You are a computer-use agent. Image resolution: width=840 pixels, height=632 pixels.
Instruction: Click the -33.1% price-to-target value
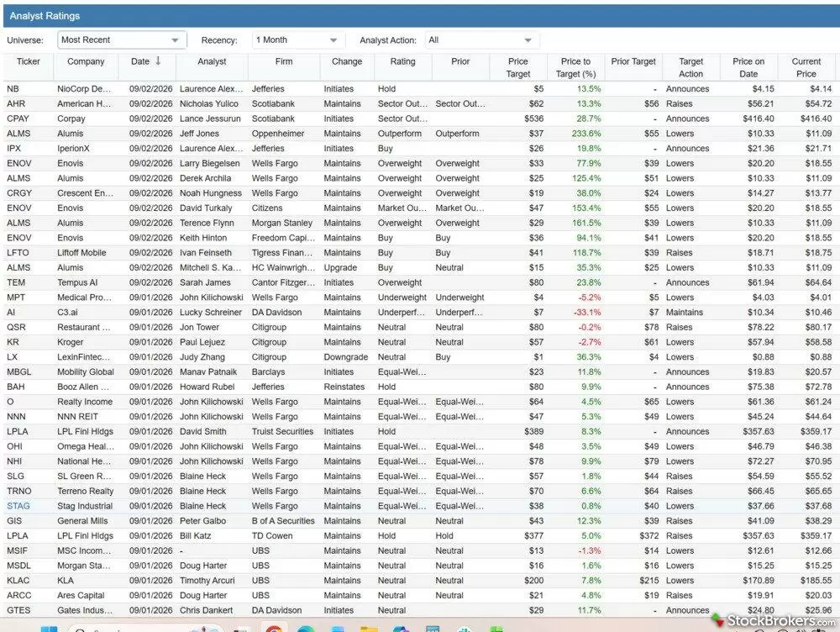pos(587,312)
